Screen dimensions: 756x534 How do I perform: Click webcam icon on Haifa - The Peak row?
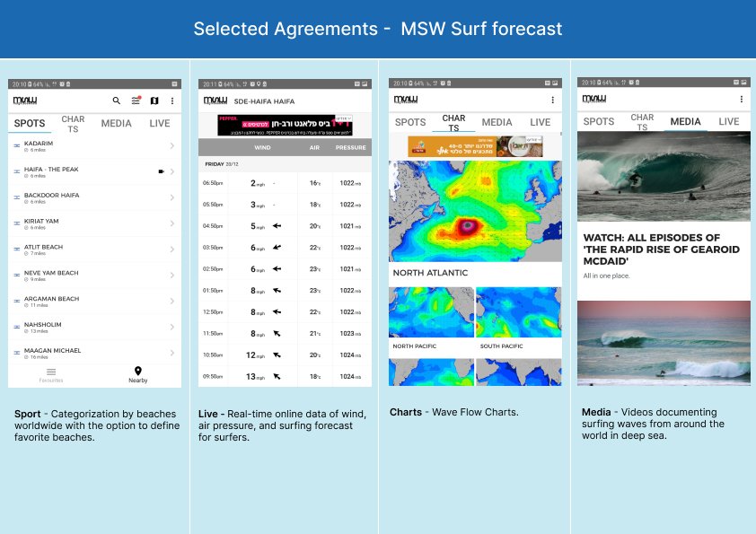161,171
